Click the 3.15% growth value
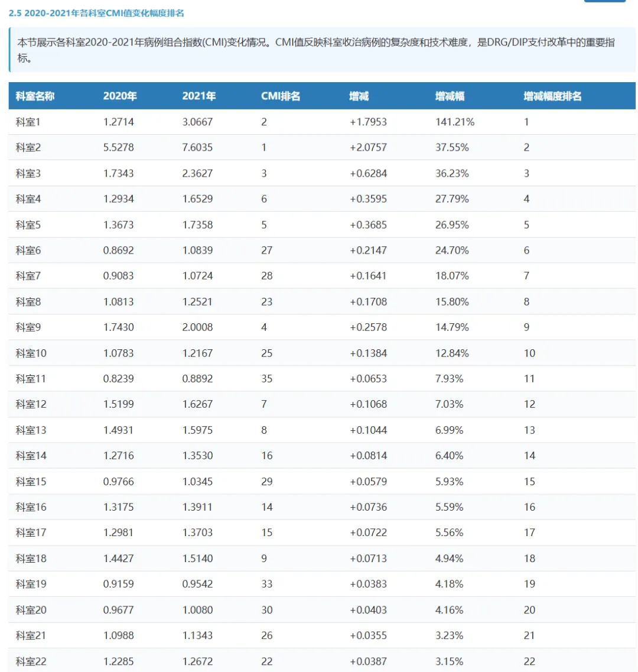The width and height of the screenshot is (638, 672). click(450, 661)
